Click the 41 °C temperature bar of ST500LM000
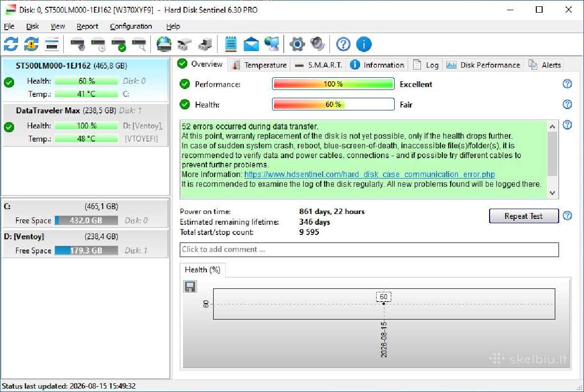Screen dimensions: 584x392 pyautogui.click(x=86, y=94)
